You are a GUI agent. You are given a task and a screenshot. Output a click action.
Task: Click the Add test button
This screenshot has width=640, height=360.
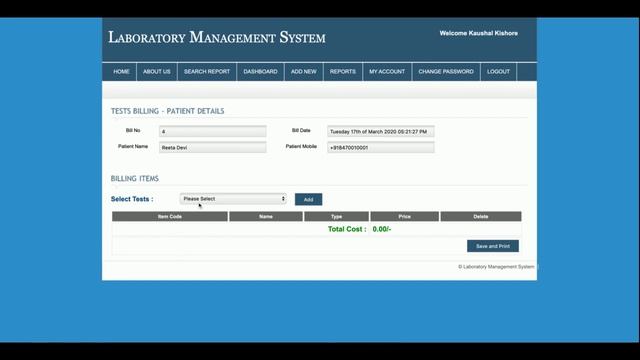[309, 200]
